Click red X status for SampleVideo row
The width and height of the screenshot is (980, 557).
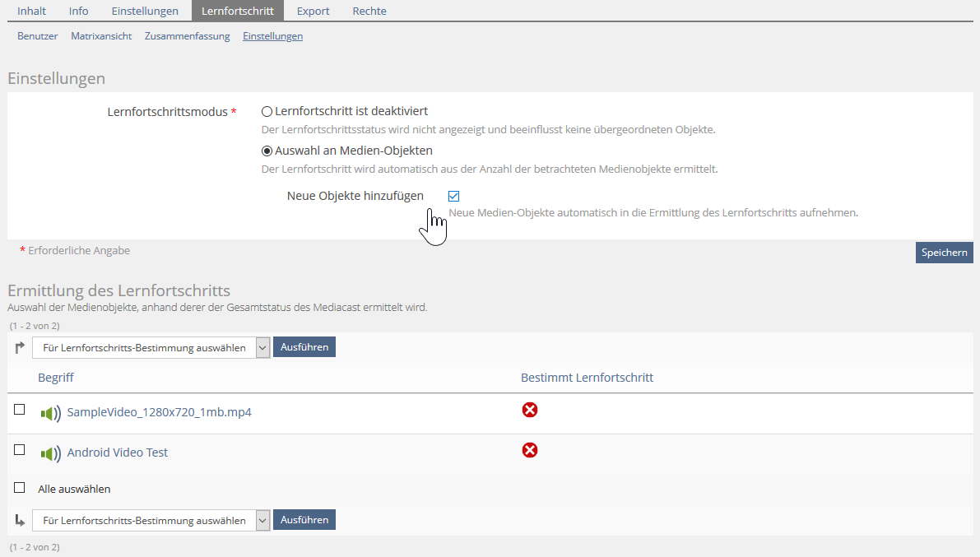(530, 410)
